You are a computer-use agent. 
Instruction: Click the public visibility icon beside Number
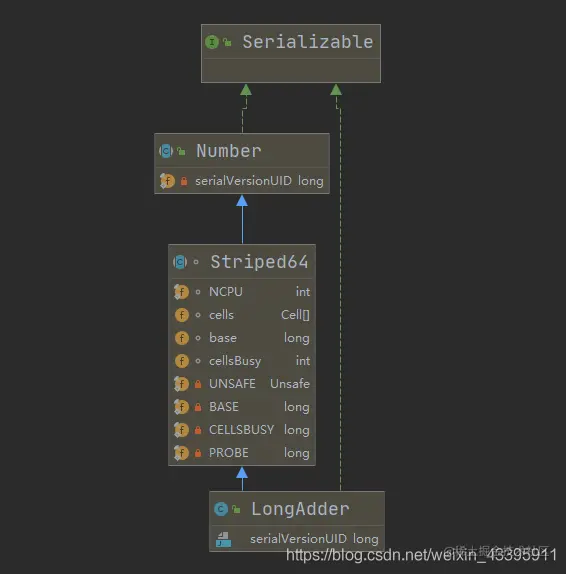181,151
